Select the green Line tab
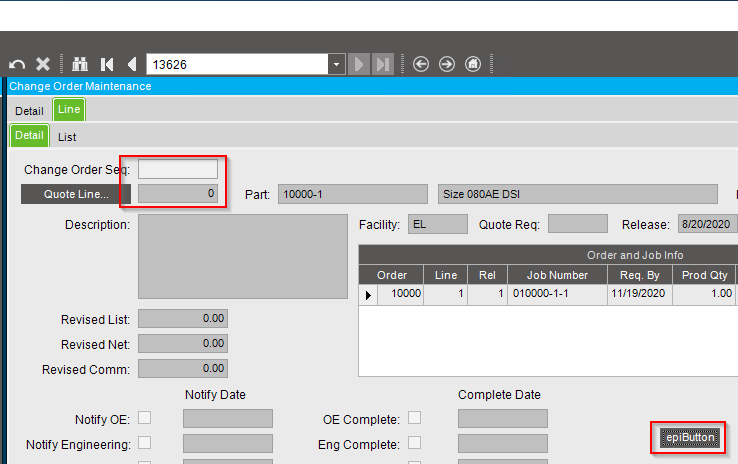Screen dimensions: 738x464 69,109
